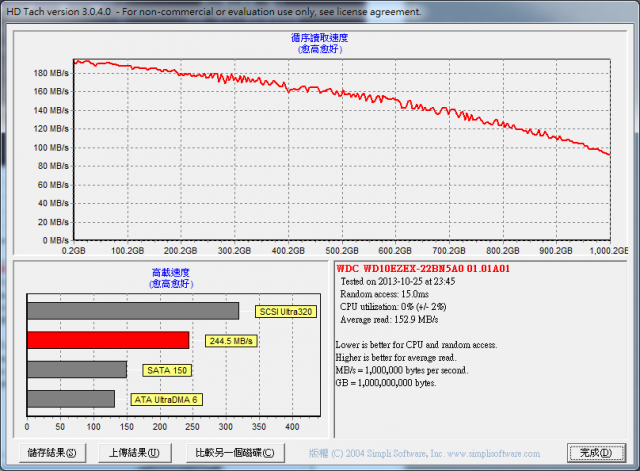Click the 'CPU utilization: 0%' line
This screenshot has width=640, height=471.
pyautogui.click(x=393, y=307)
